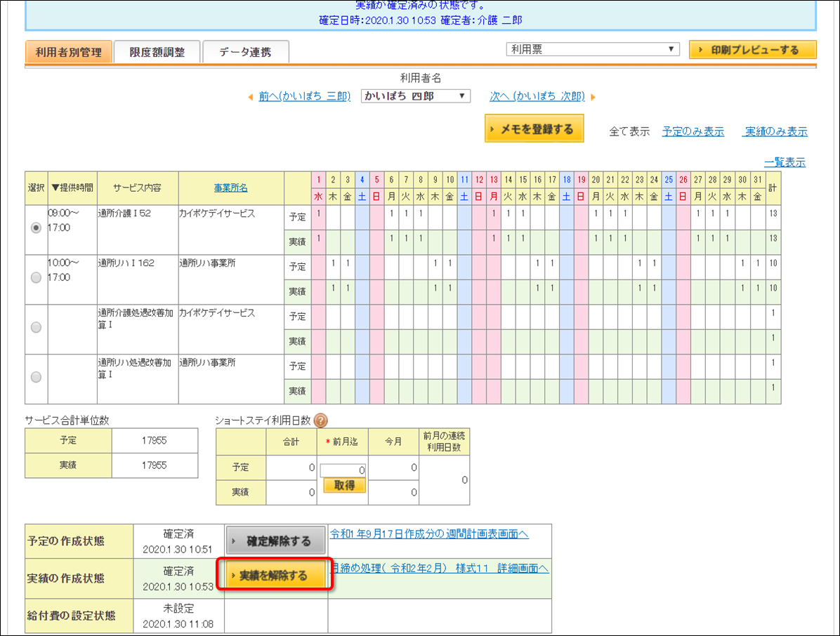Click the left arrow icon before 前へ
The image size is (840, 636).
click(251, 97)
